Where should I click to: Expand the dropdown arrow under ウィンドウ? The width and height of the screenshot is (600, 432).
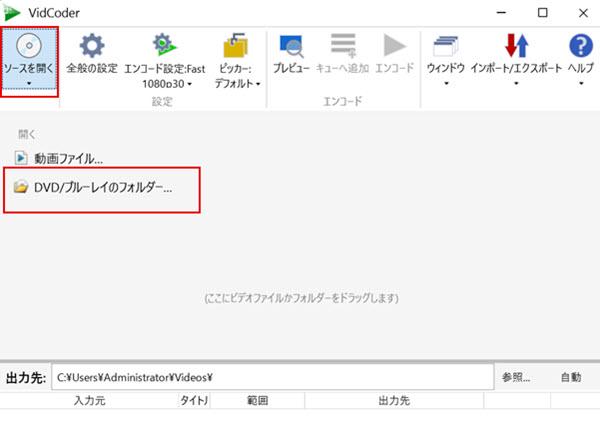click(x=445, y=85)
